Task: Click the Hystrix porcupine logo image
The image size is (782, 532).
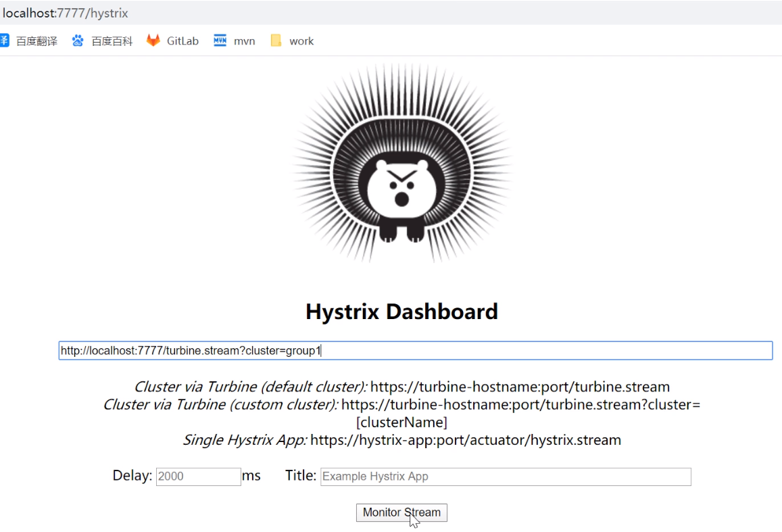Action: pyautogui.click(x=401, y=164)
